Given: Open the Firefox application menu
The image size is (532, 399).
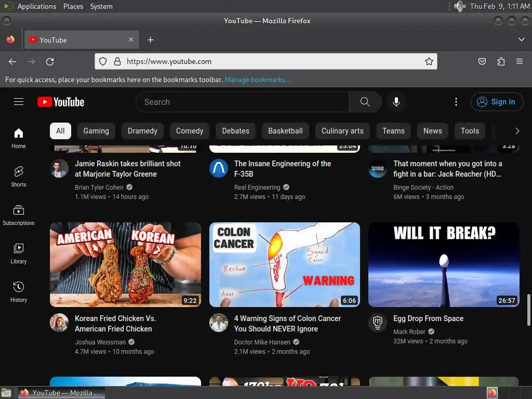Looking at the screenshot, I should click(520, 61).
